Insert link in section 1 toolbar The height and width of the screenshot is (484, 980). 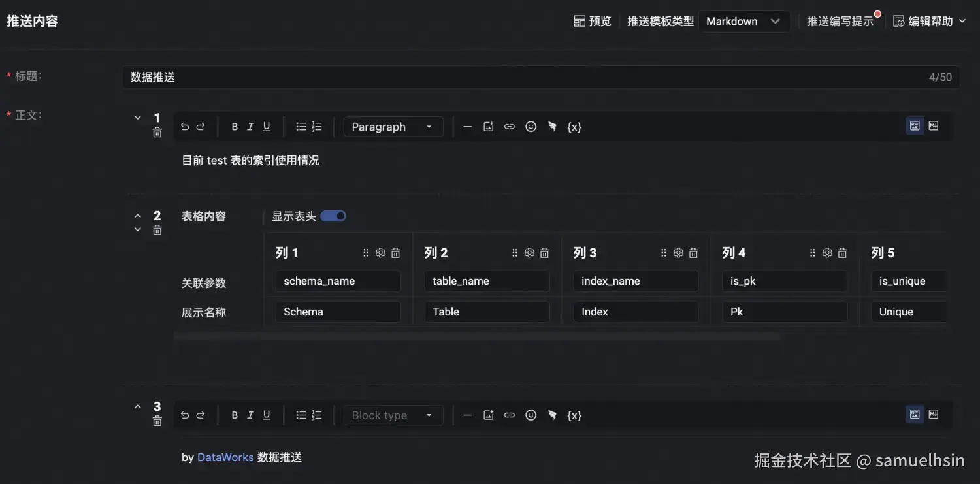pos(510,127)
